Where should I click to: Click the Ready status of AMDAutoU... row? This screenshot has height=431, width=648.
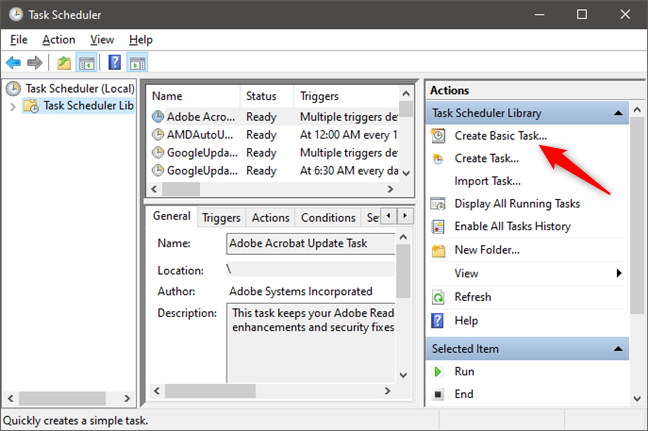click(x=261, y=135)
